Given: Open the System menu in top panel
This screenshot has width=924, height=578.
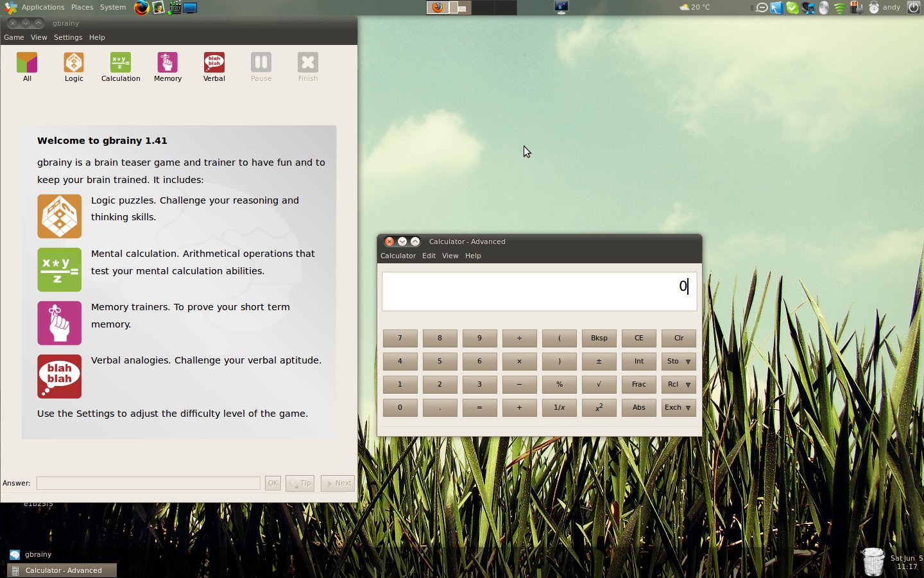Looking at the screenshot, I should pos(113,8).
